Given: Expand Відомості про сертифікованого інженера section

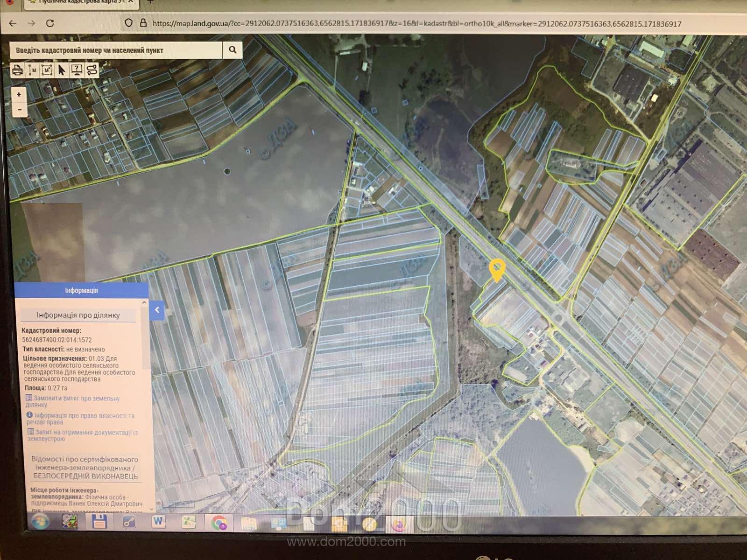Looking at the screenshot, I should point(85,468).
